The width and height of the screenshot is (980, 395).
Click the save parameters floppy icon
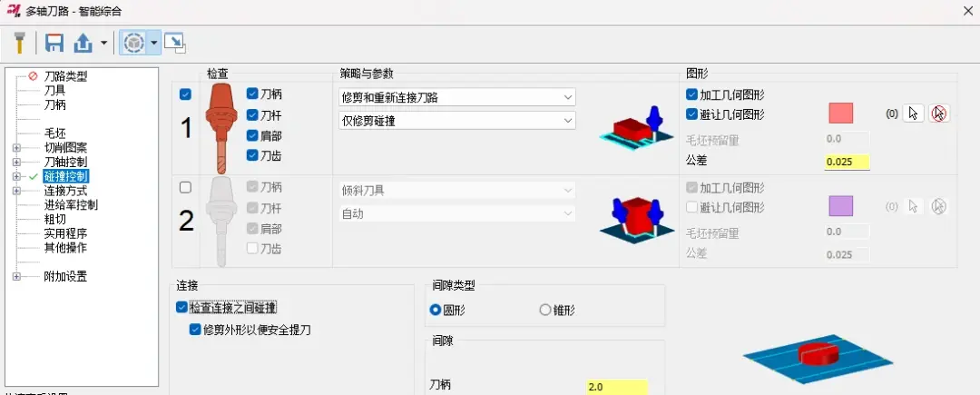click(55, 43)
